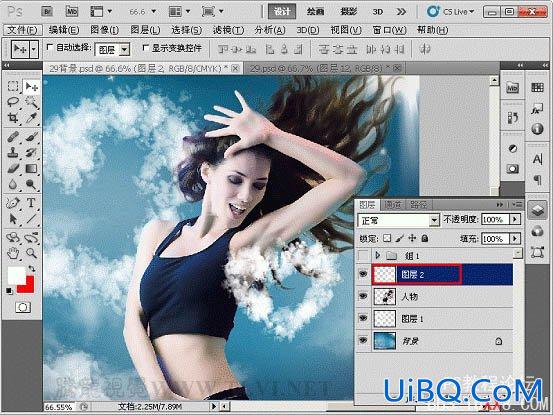The width and height of the screenshot is (553, 415).
Task: Click the 设计 workspace button
Action: (282, 12)
